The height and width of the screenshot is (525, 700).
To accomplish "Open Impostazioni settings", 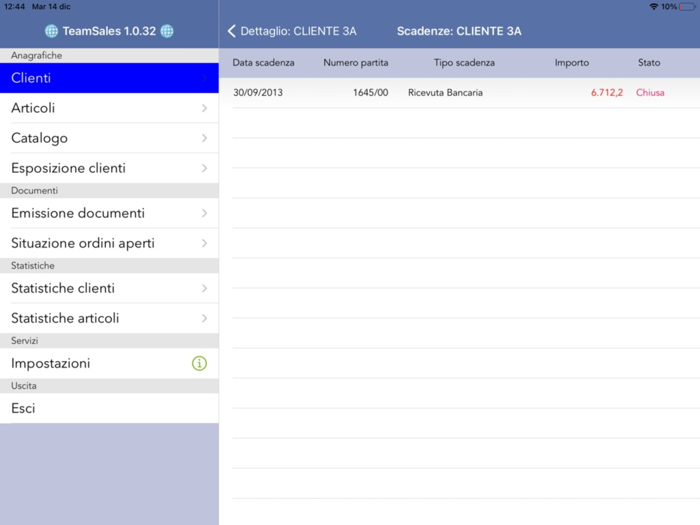I will (109, 363).
